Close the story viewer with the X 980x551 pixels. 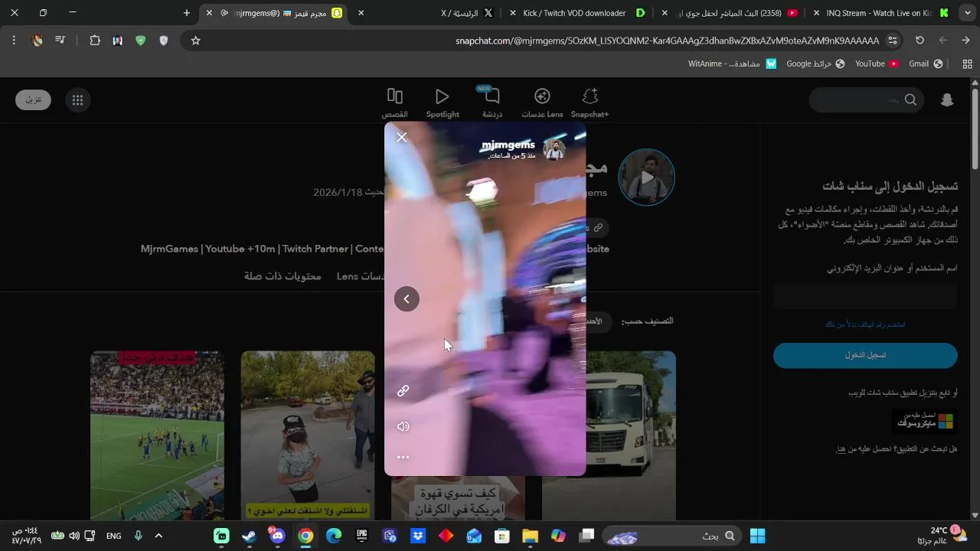point(401,137)
